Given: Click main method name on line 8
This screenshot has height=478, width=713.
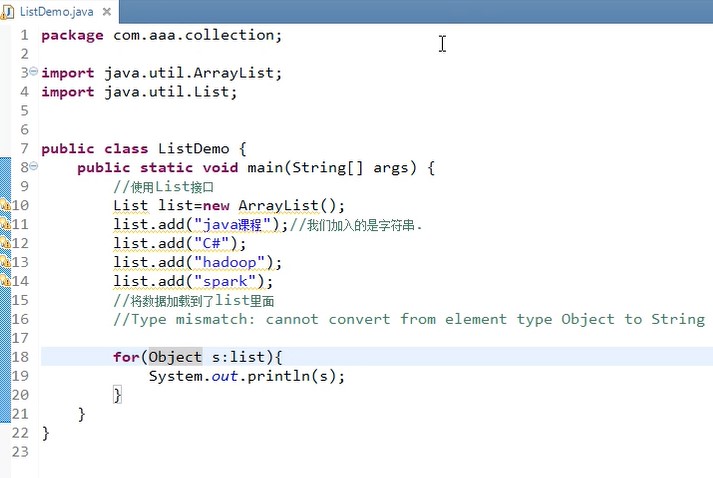Looking at the screenshot, I should pos(265,167).
